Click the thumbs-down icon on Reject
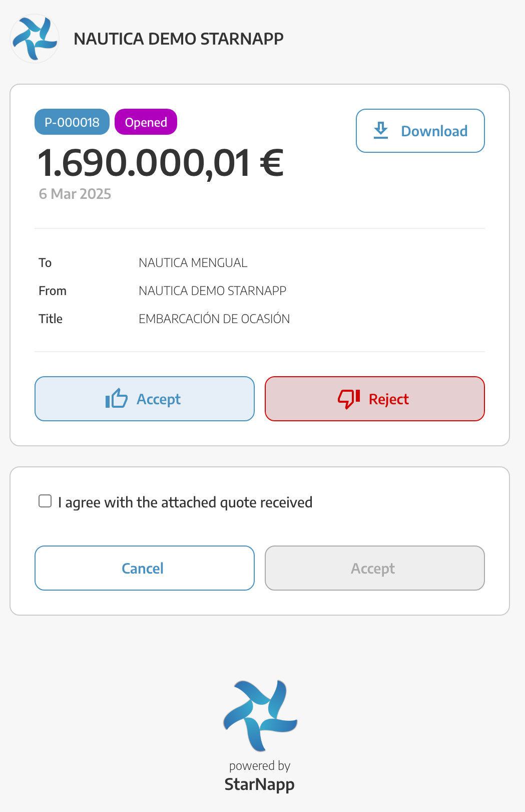This screenshot has height=812, width=525. tap(349, 399)
